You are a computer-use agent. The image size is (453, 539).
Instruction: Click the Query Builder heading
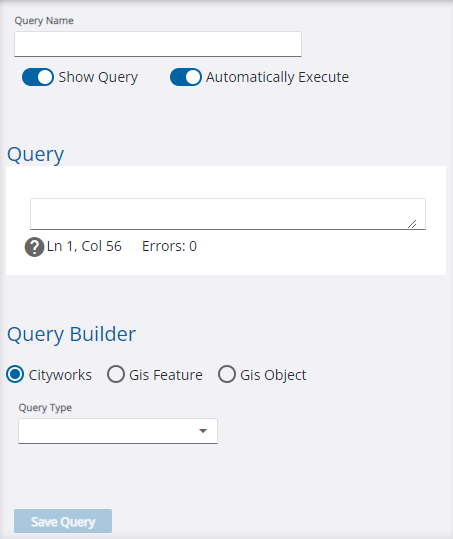tap(71, 334)
